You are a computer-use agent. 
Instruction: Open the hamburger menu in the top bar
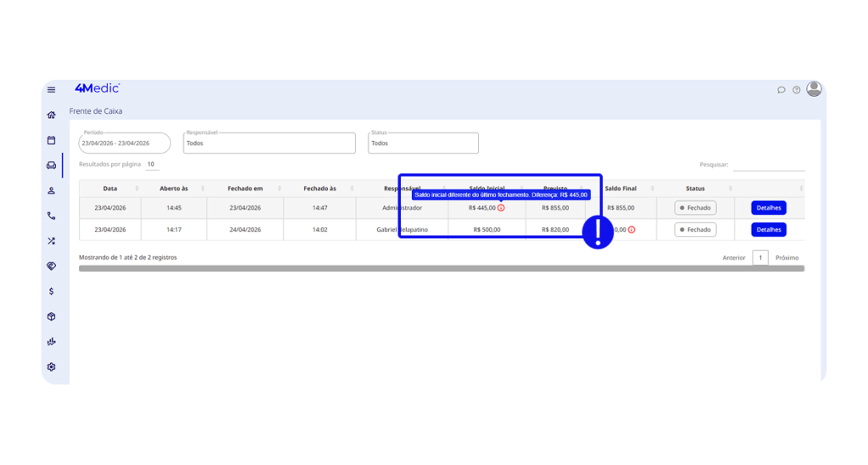[x=52, y=90]
